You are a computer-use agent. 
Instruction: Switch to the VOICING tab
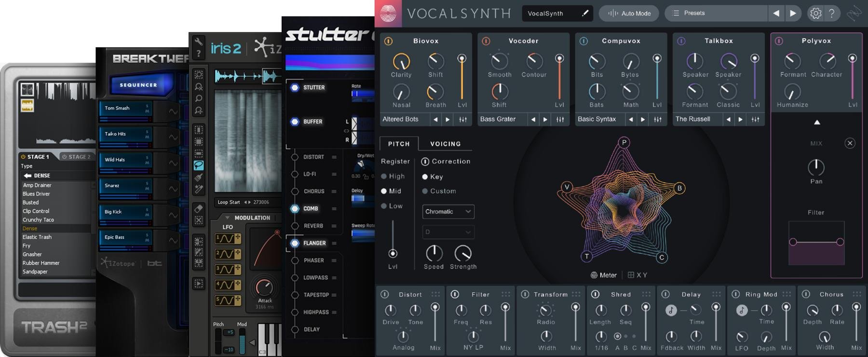pyautogui.click(x=445, y=144)
